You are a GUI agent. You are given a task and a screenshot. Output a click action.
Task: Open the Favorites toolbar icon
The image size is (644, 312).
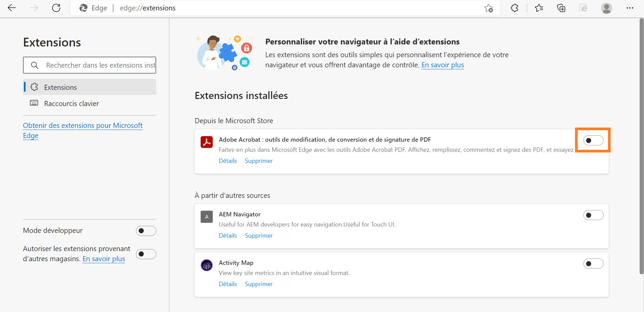[x=539, y=8]
